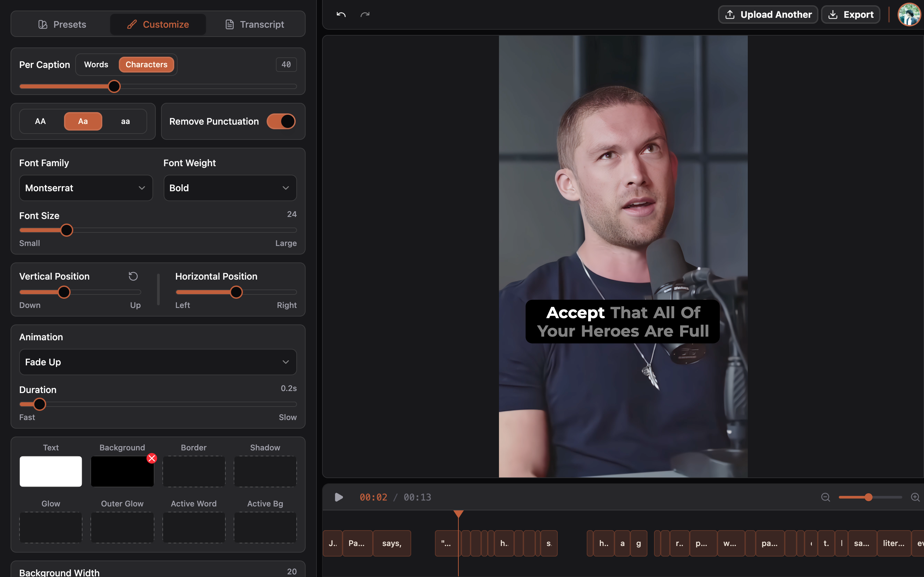Select the "says," word block in timeline
Screen dimensions: 924x577
pos(392,543)
